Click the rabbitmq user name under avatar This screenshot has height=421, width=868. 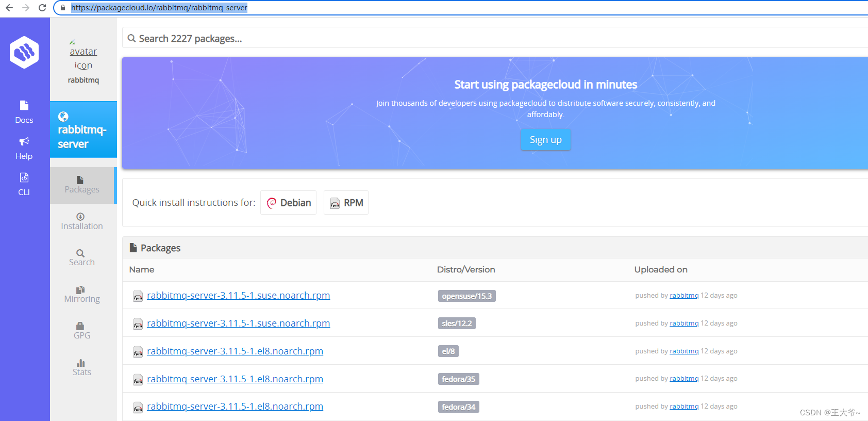pyautogui.click(x=84, y=80)
